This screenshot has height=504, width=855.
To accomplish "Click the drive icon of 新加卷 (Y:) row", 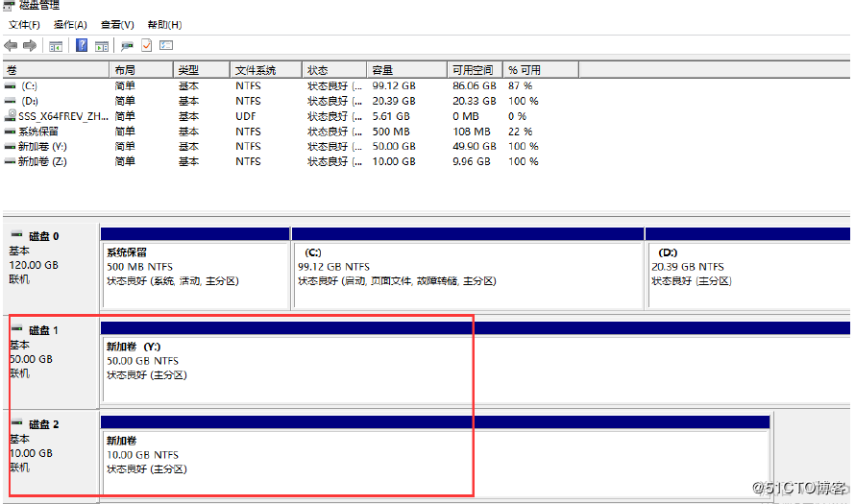I will click(x=10, y=147).
